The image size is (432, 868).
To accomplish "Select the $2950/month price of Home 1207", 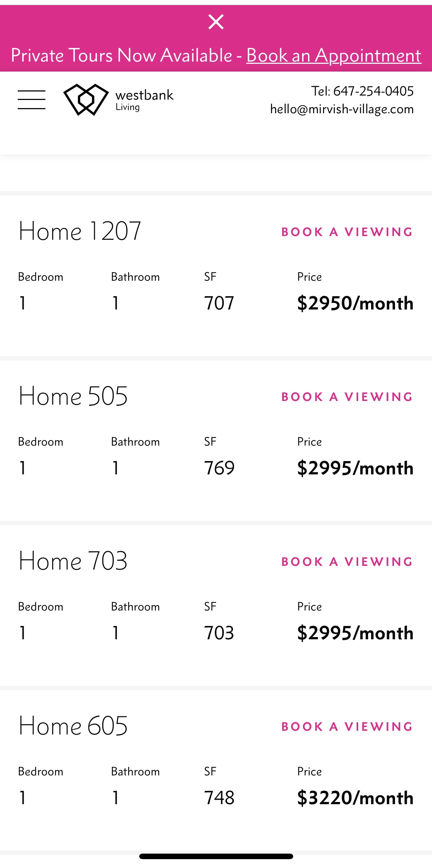I will click(x=355, y=303).
